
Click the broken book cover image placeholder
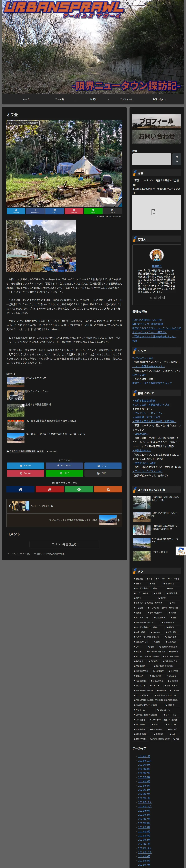point(157,212)
